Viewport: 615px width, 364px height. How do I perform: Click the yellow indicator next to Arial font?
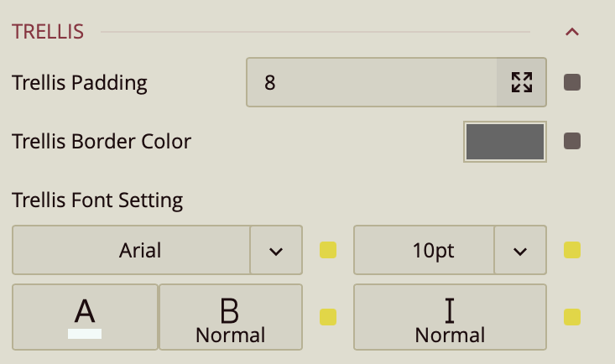[x=328, y=250]
